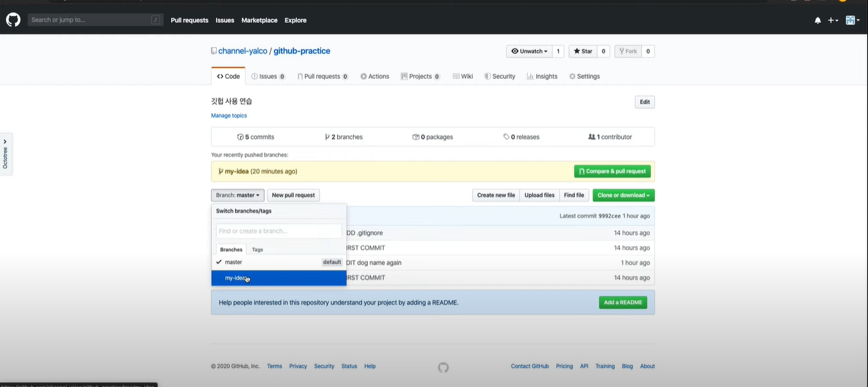Open the Unwatch dropdown

pos(529,51)
